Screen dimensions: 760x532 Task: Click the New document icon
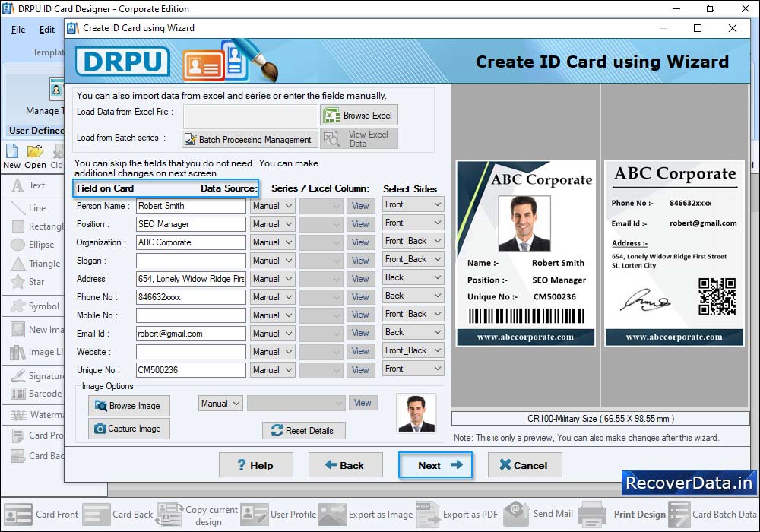pos(11,157)
